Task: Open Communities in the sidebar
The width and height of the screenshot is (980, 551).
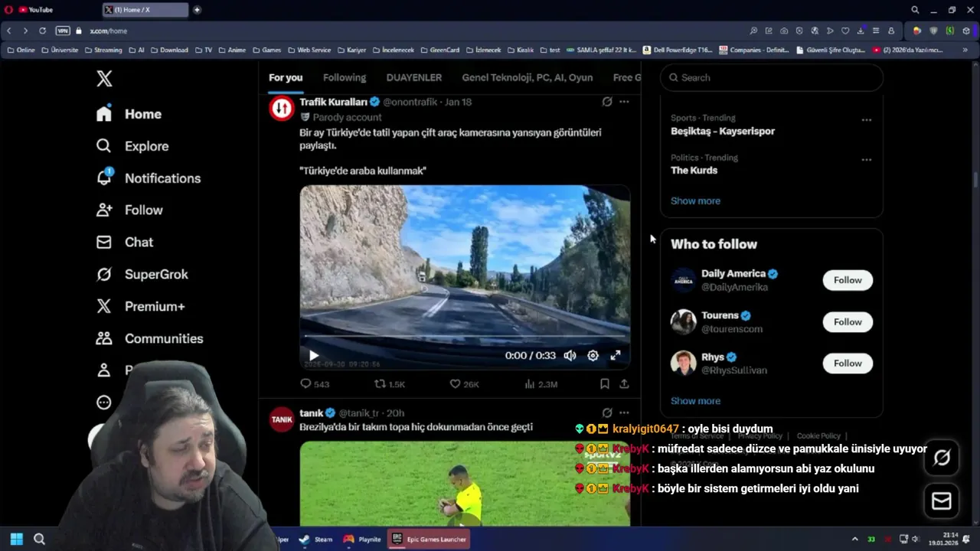Action: pyautogui.click(x=149, y=338)
